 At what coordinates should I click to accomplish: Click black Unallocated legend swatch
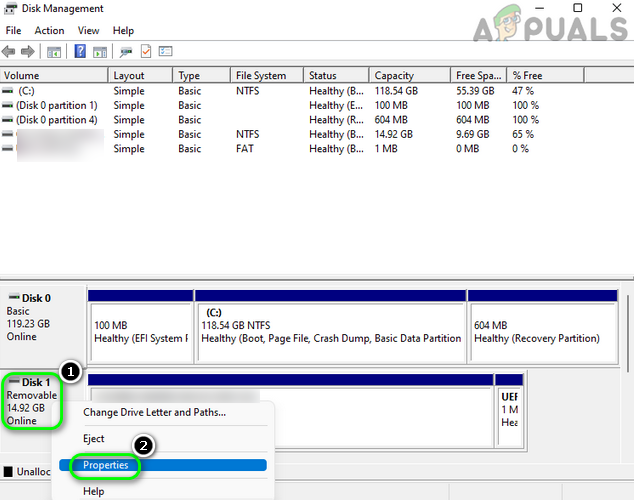(8, 472)
